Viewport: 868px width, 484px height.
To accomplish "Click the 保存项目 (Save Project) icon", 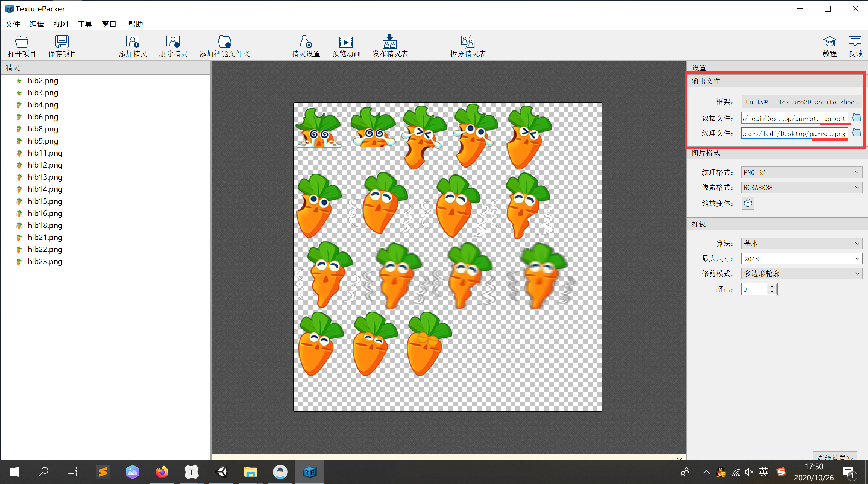I will pyautogui.click(x=62, y=42).
